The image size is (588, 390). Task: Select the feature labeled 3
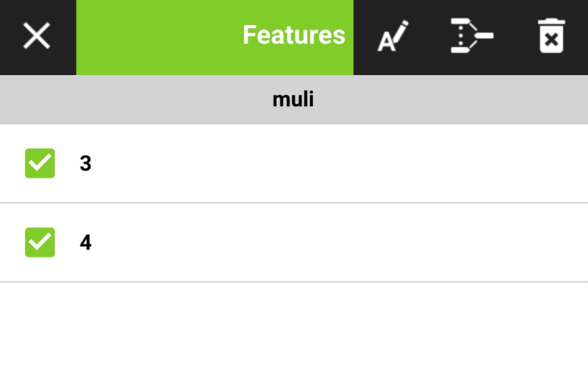(x=86, y=164)
